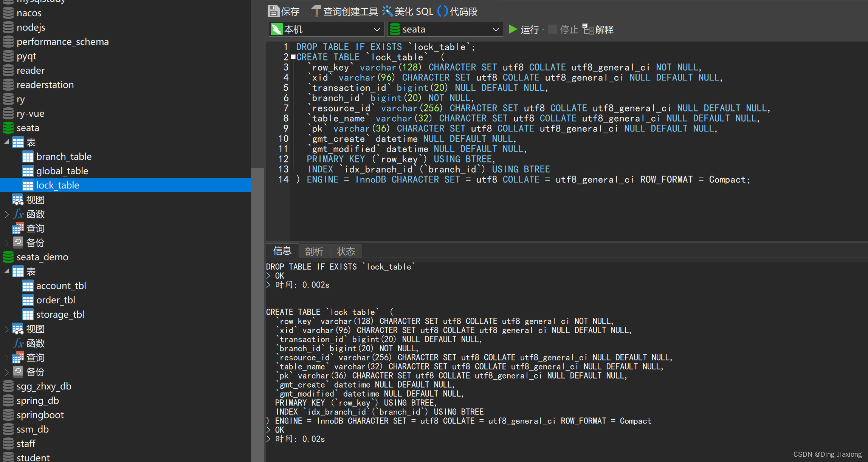Open the 查询 node under seata
The width and height of the screenshot is (868, 462).
point(29,229)
